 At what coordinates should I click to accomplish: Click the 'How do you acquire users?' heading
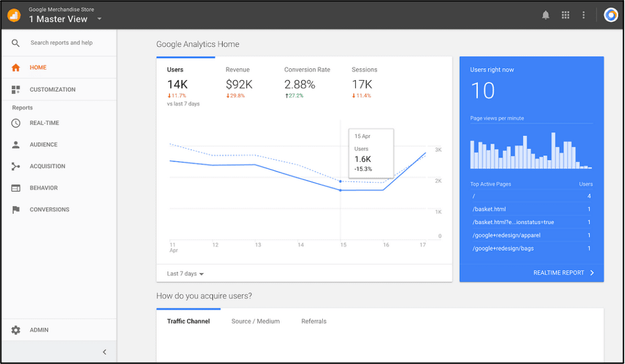tap(204, 296)
